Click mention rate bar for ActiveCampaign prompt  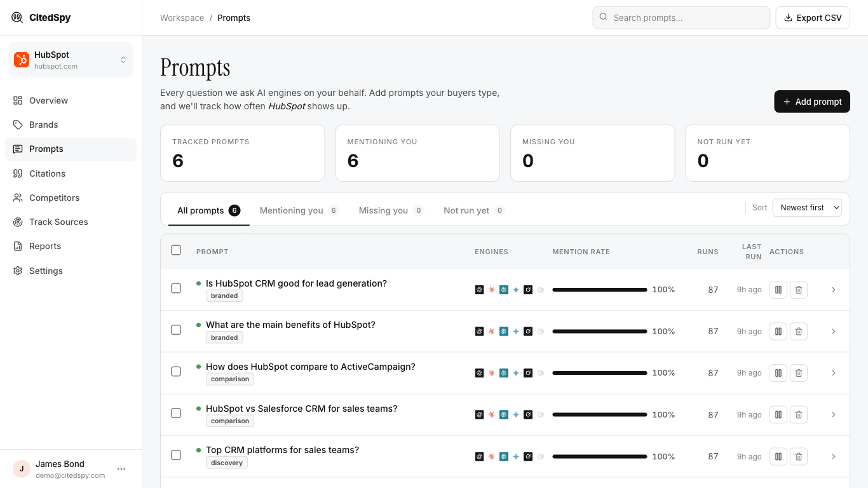pos(600,373)
